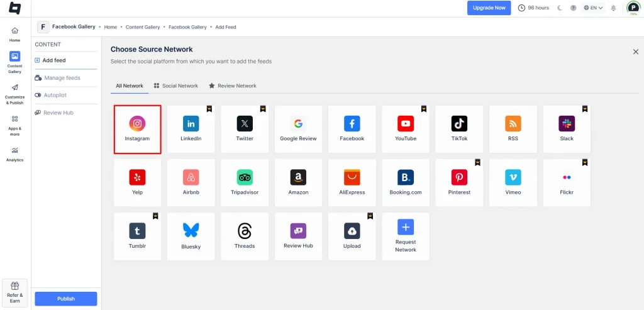Viewport: 644px width, 310px height.
Task: Switch to the Social Network tab
Action: 175,86
